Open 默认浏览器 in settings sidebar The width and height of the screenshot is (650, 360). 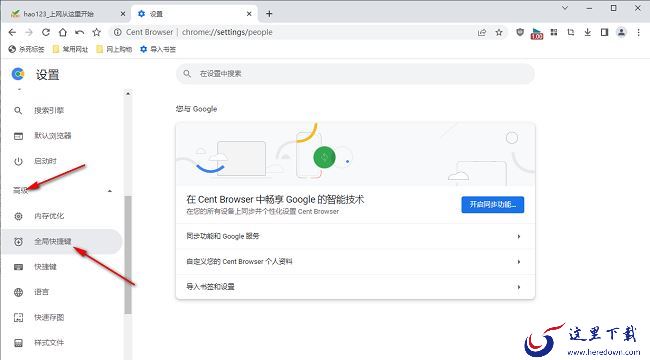pyautogui.click(x=62, y=136)
